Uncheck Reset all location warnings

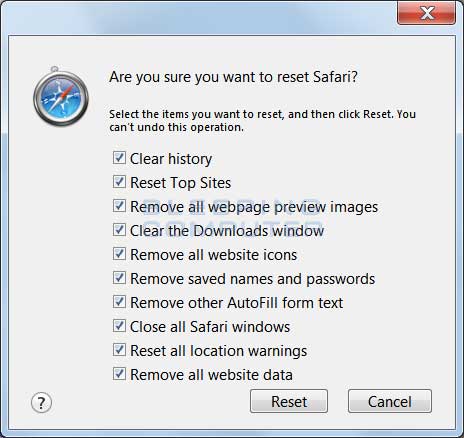119,350
